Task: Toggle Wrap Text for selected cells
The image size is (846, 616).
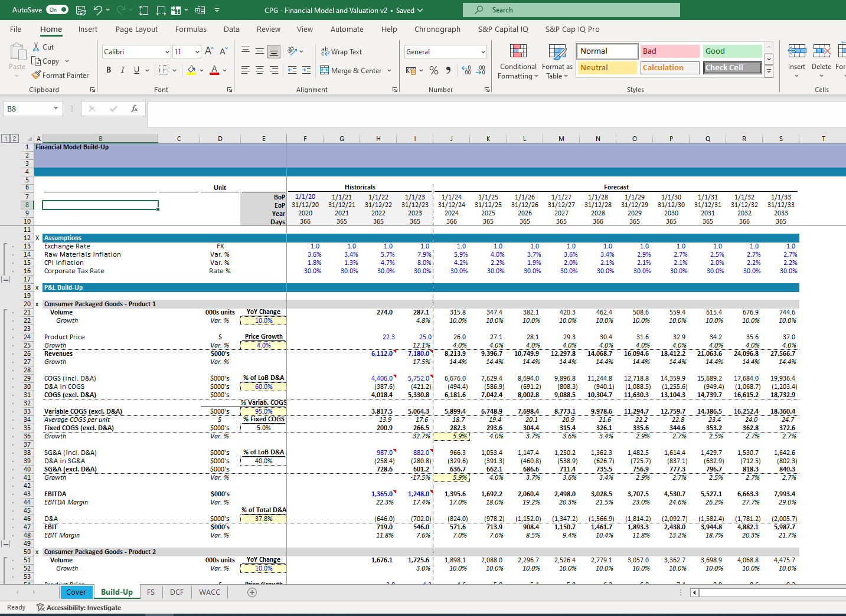Action: click(341, 52)
